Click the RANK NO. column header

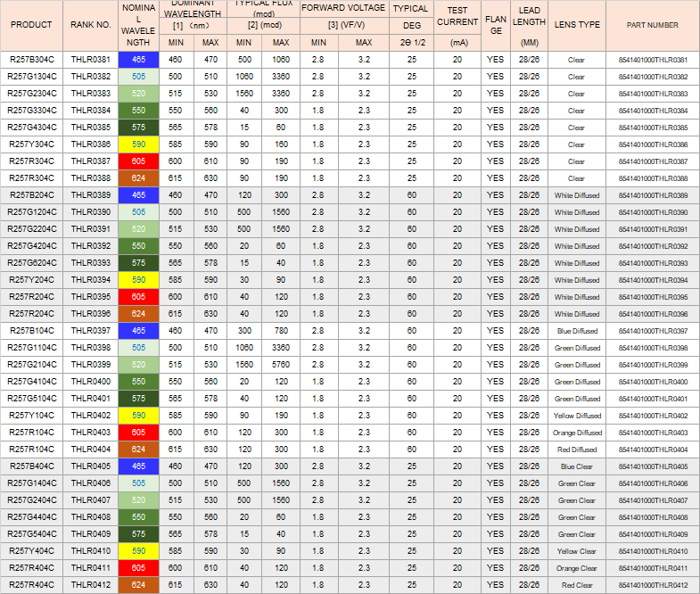click(x=91, y=25)
